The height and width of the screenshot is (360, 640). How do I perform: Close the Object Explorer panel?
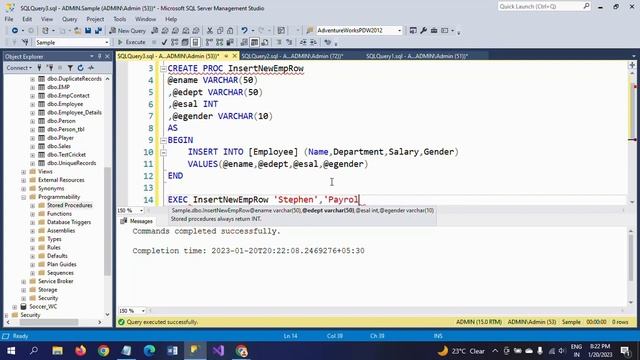pyautogui.click(x=107, y=56)
